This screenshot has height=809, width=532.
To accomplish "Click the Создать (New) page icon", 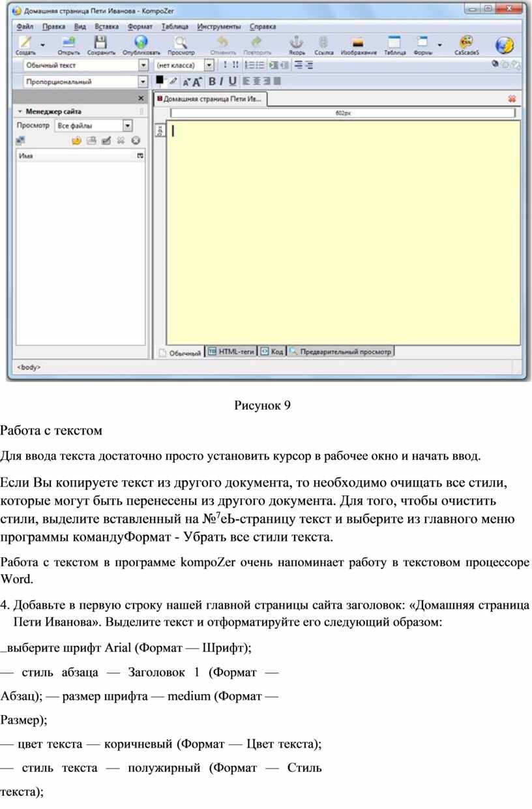I will tap(25, 42).
